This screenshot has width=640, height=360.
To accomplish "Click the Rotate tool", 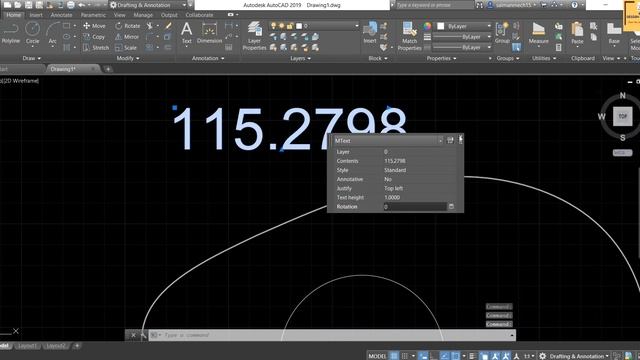I will pyautogui.click(x=128, y=26).
